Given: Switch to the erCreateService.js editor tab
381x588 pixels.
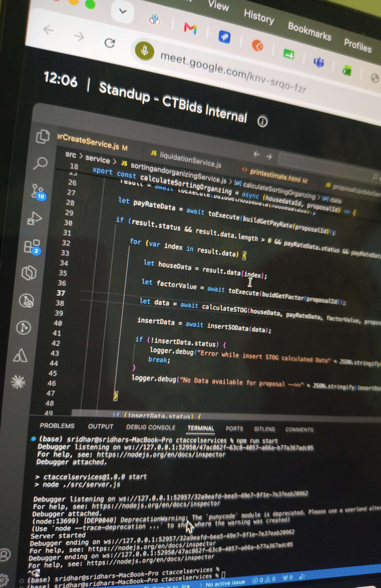Looking at the screenshot, I should tap(92, 143).
